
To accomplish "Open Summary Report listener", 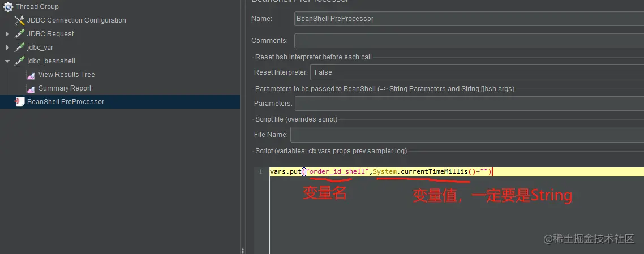I will (65, 88).
